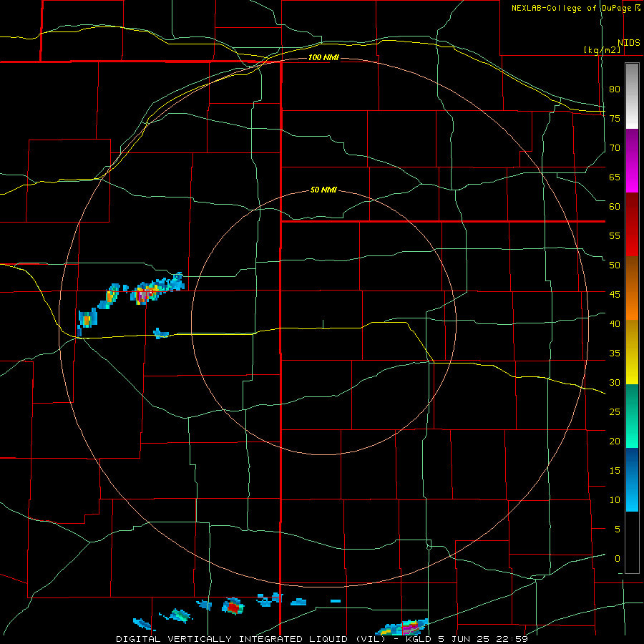Screen dimensions: 644x644
Task: Click the 15 value on the scale
Action: [615, 471]
